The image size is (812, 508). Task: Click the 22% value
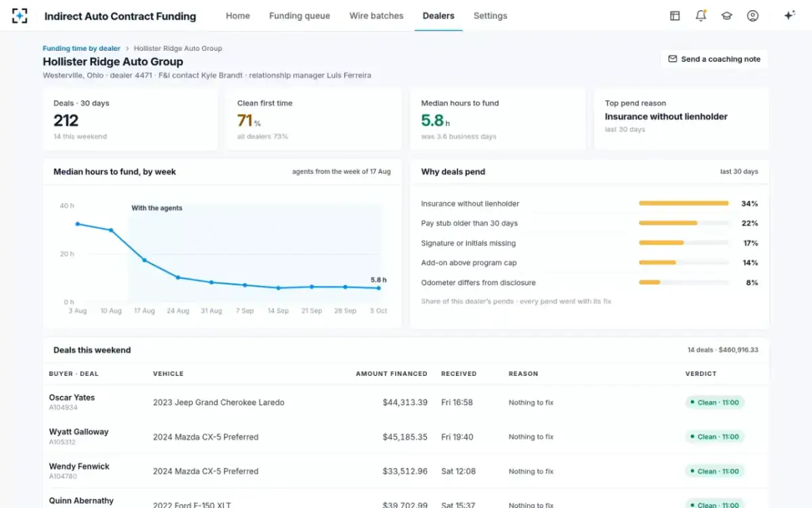point(750,223)
